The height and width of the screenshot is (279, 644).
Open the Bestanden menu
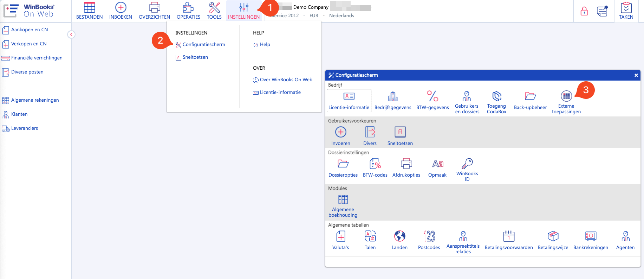(x=89, y=11)
